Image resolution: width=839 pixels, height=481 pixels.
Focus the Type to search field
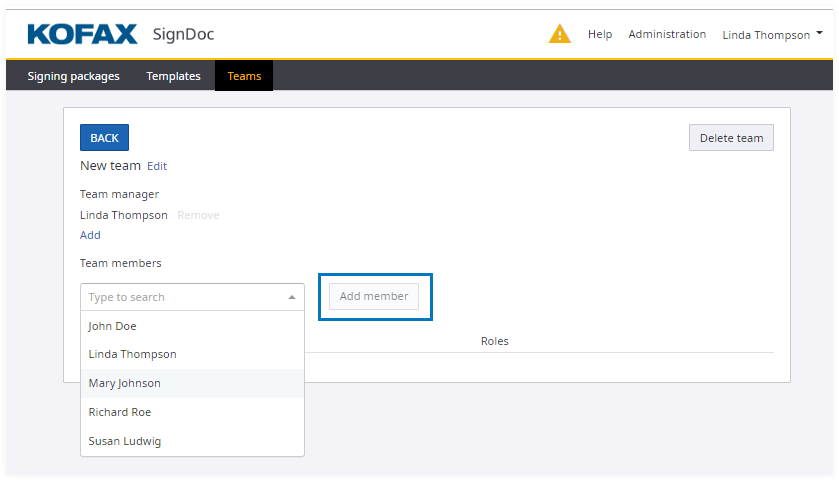pyautogui.click(x=180, y=297)
